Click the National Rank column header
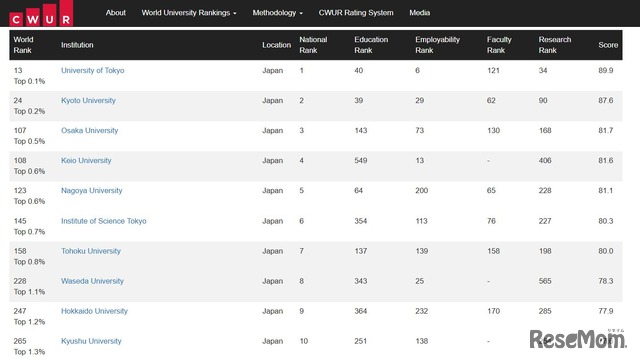 (x=313, y=45)
